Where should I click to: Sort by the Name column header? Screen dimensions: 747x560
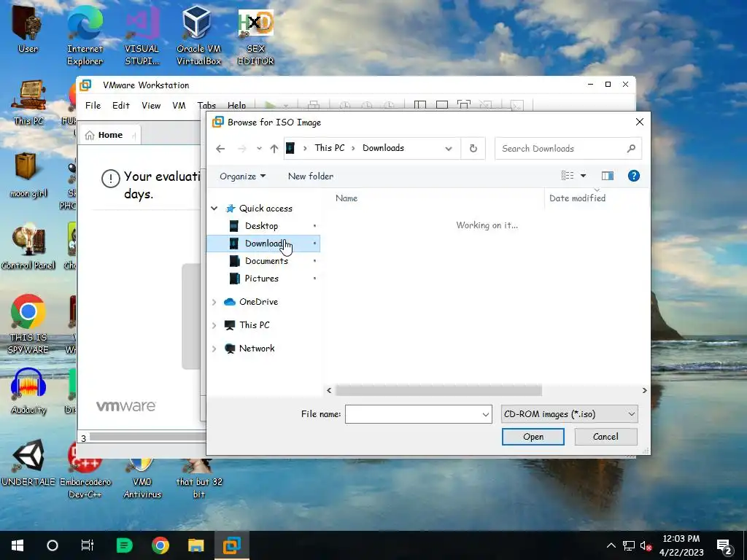(347, 198)
